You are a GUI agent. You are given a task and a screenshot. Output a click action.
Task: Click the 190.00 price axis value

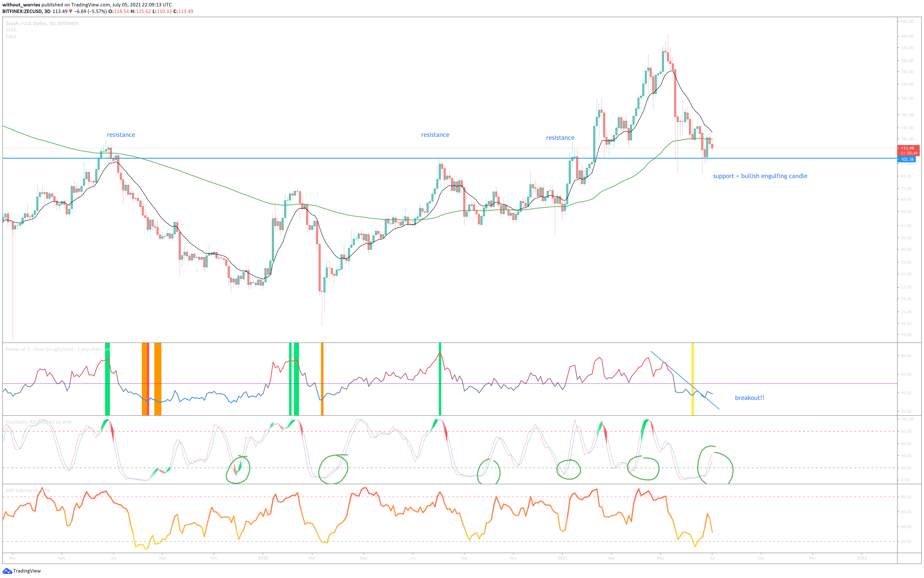(x=907, y=98)
